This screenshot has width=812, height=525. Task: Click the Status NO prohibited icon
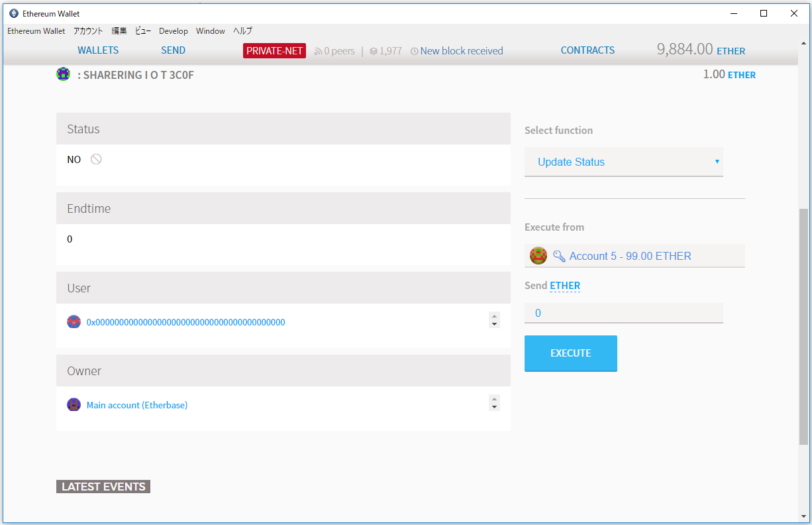point(96,159)
